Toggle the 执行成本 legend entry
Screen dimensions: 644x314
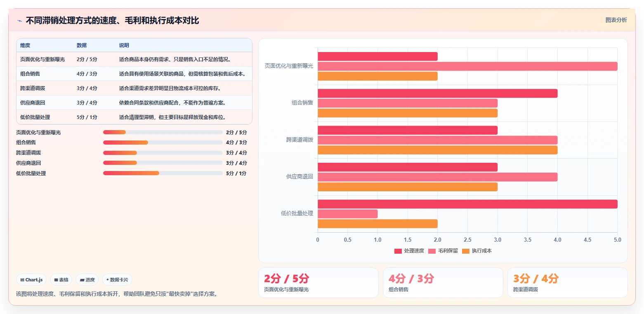point(477,251)
